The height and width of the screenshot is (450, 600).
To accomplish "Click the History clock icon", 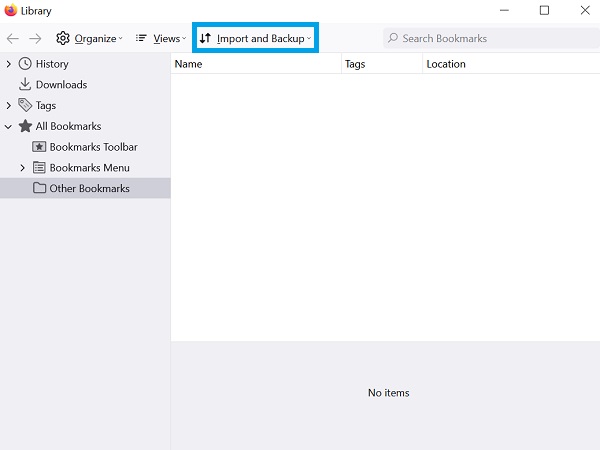I will tap(26, 64).
